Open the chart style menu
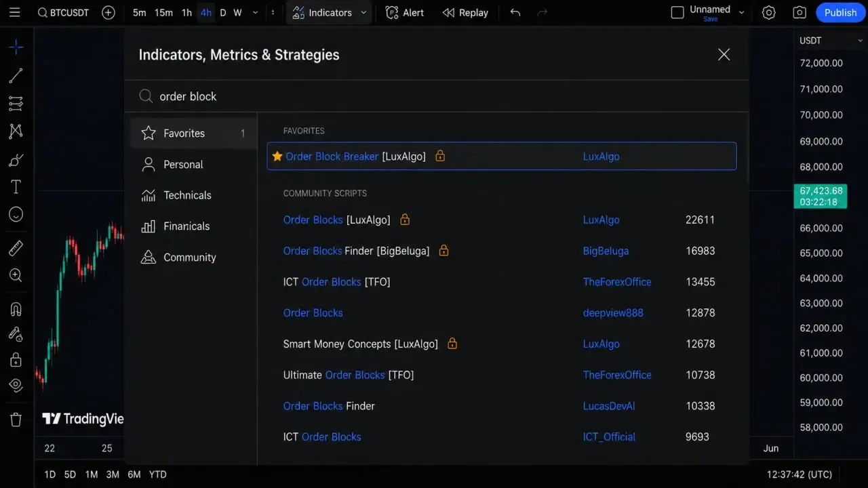 pyautogui.click(x=273, y=13)
